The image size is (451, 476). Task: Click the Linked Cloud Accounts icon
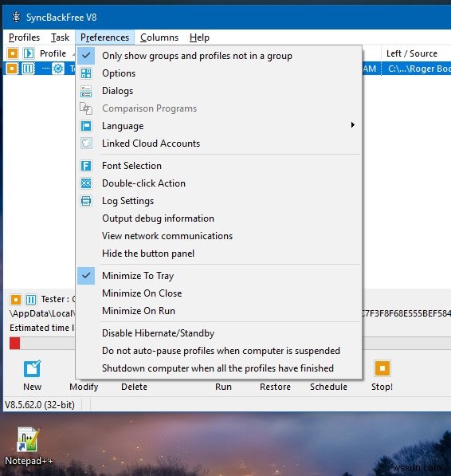coord(86,144)
